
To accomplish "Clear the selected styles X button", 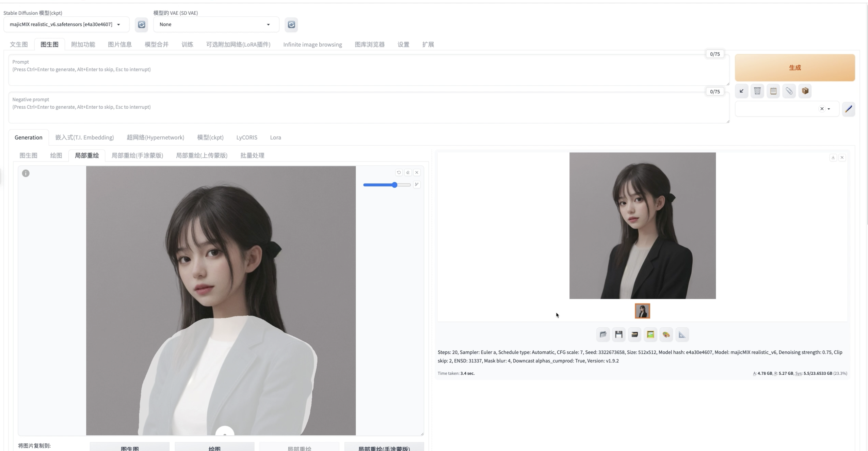I will tap(822, 109).
